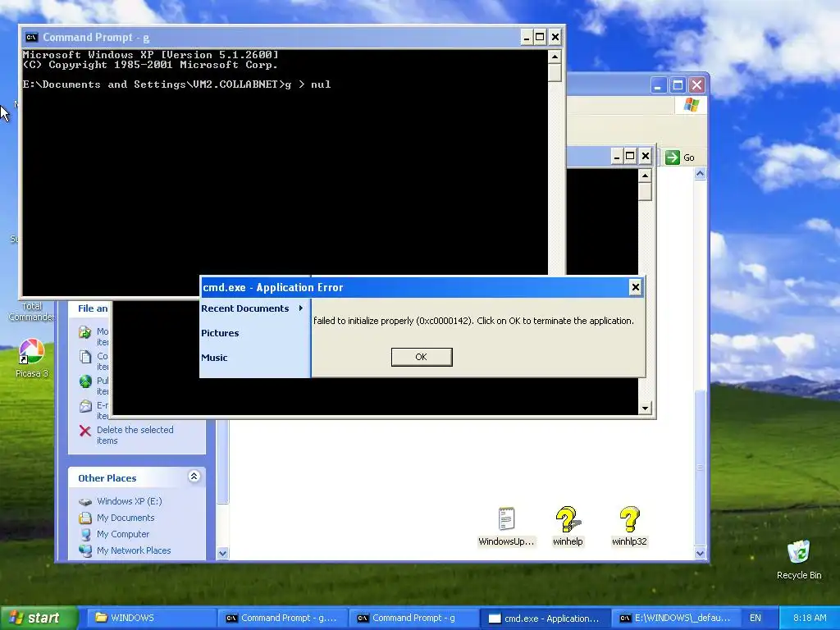Collapse the Other Places panel
This screenshot has width=840, height=630.
coord(194,477)
